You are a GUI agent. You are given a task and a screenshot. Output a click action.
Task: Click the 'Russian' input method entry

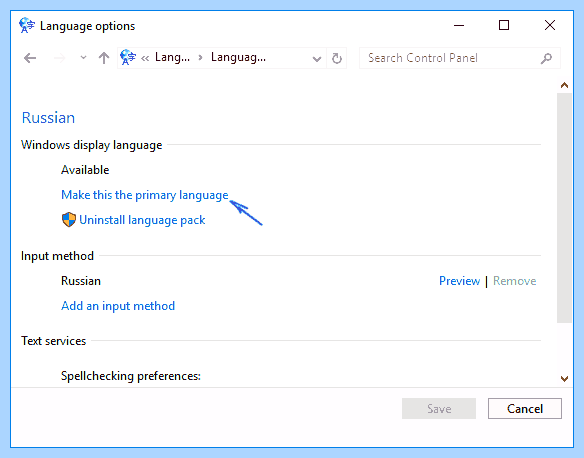click(x=81, y=281)
